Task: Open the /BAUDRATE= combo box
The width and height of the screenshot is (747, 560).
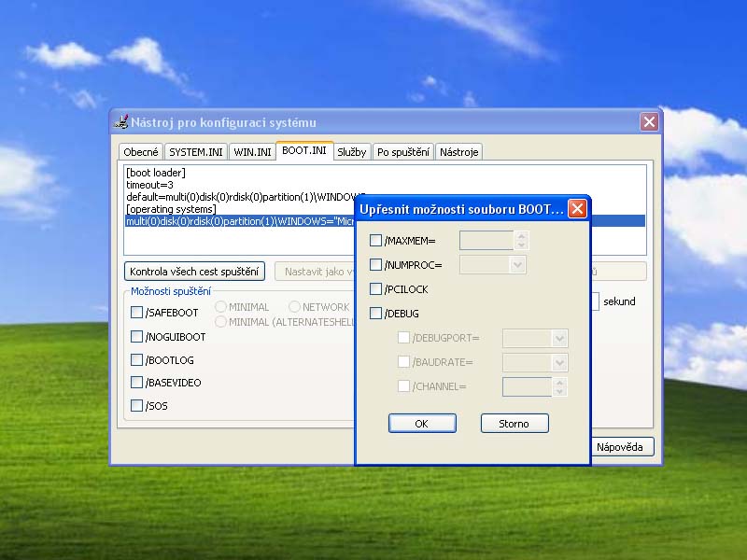Action: (x=559, y=362)
